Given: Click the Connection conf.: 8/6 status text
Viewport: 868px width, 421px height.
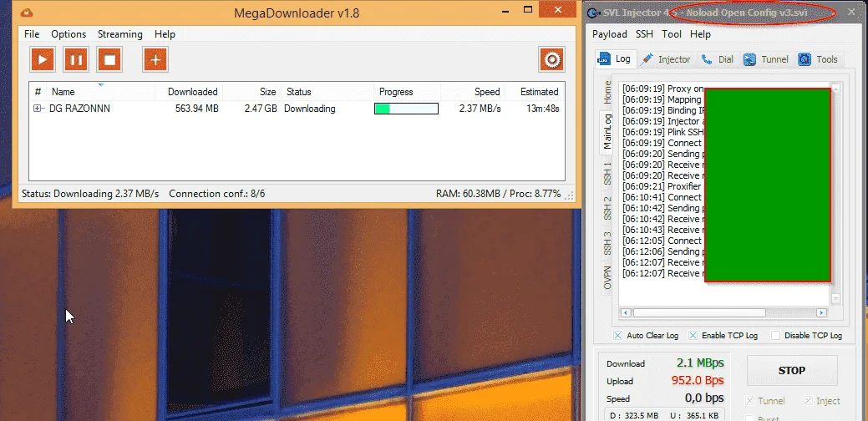Looking at the screenshot, I should 217,194.
